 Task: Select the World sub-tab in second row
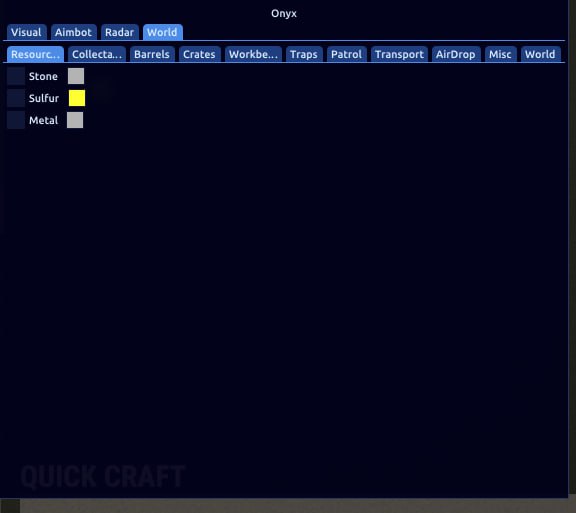coord(540,54)
